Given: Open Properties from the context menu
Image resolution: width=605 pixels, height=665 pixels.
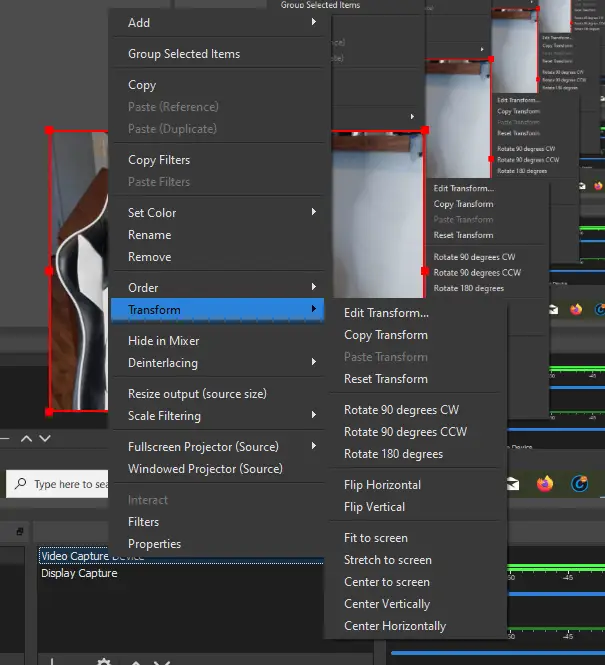Looking at the screenshot, I should (217, 544).
